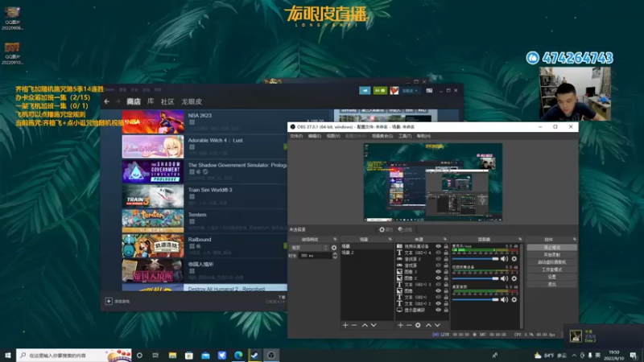Move source up in sources list
This screenshot has height=362, width=644.
tap(428, 325)
